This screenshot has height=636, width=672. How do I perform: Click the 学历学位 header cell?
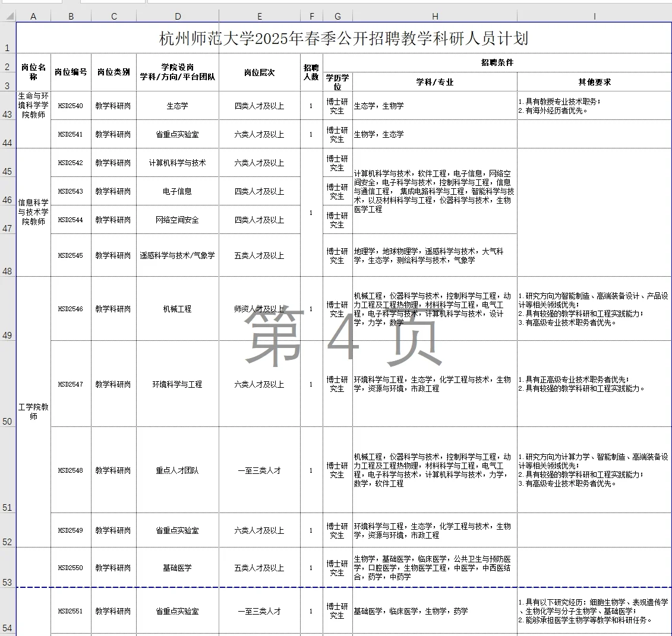coord(337,81)
